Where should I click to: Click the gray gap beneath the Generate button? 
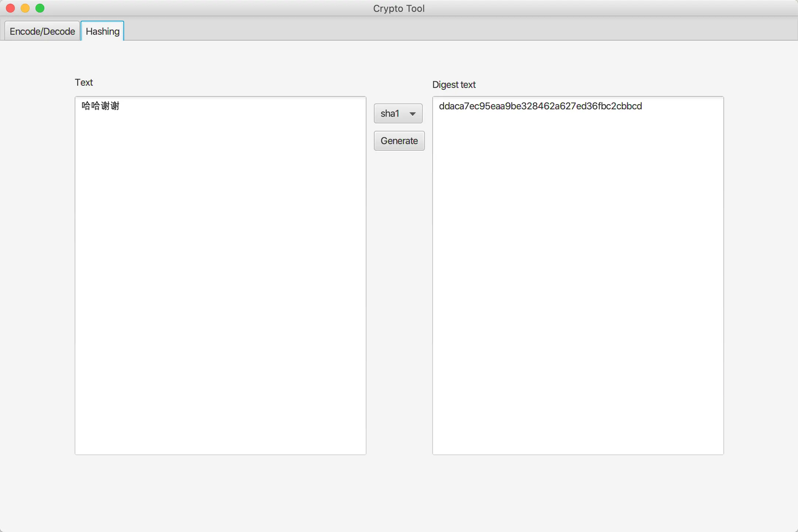point(399,259)
